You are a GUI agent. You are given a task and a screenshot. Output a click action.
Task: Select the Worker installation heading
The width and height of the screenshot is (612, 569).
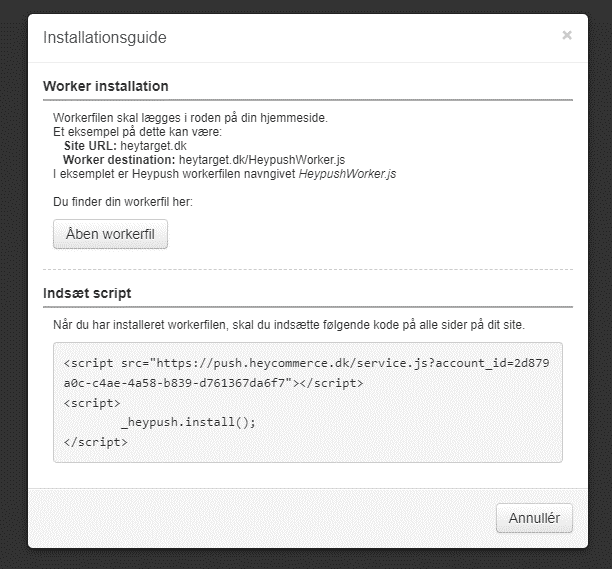coord(106,86)
